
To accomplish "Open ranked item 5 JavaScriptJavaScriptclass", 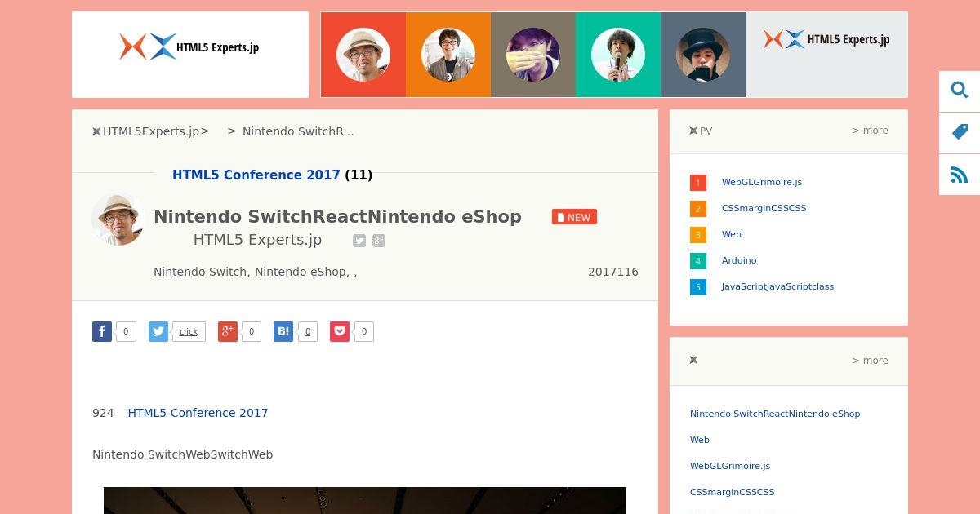I will [777, 286].
